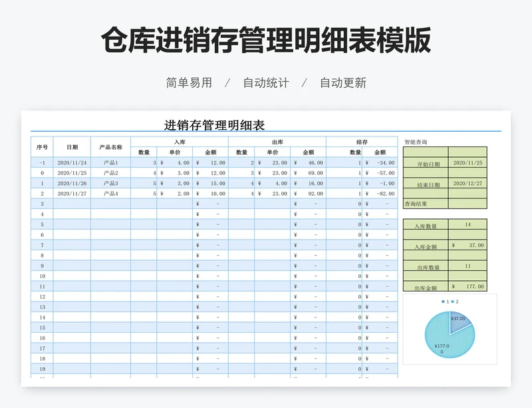Click serial number cell -1
Screen dimensions: 532x408
coord(42,162)
